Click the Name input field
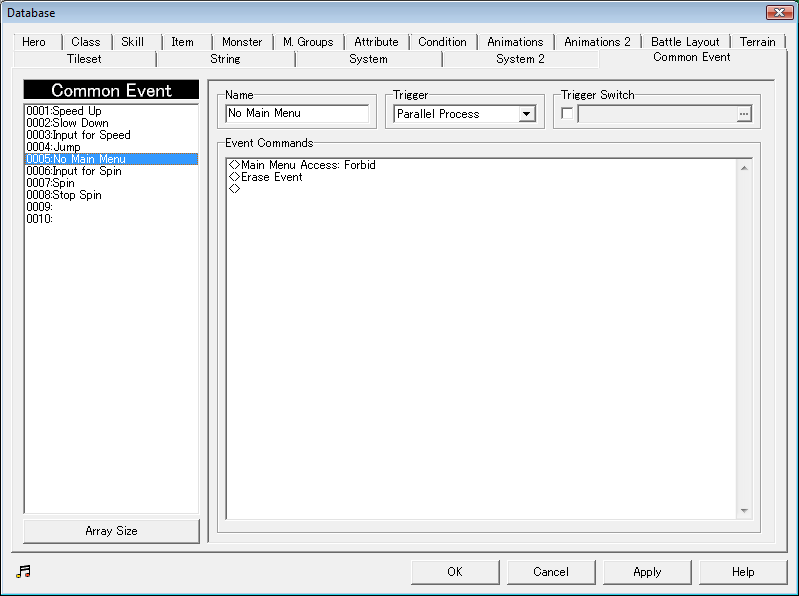The height and width of the screenshot is (596, 799). 297,114
